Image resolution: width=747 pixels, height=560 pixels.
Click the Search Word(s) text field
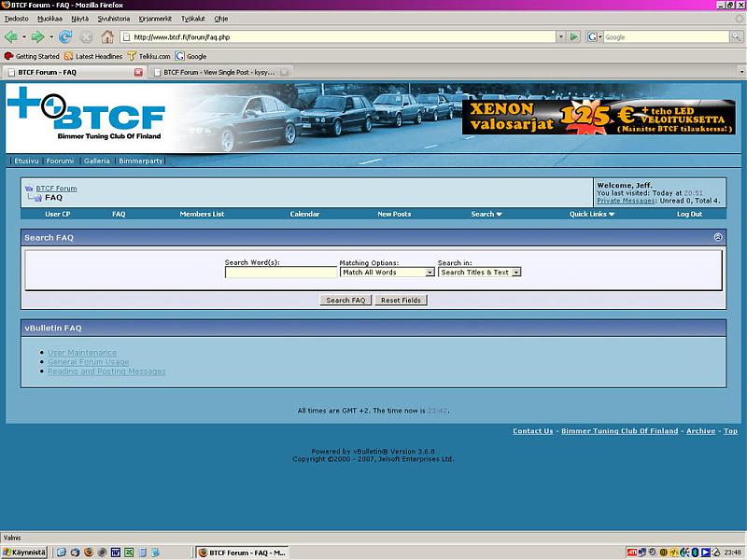click(x=280, y=273)
